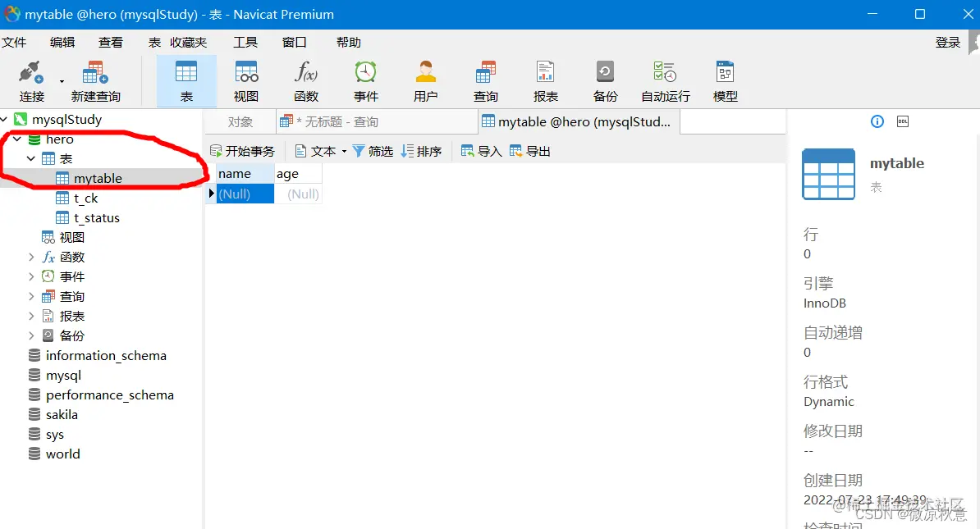Screen dimensions: 980x529
Task: Toggle the 排序 option
Action: (x=422, y=150)
